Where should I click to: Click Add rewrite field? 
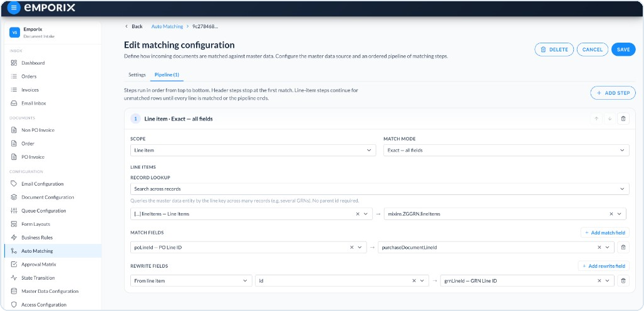[x=603, y=266]
